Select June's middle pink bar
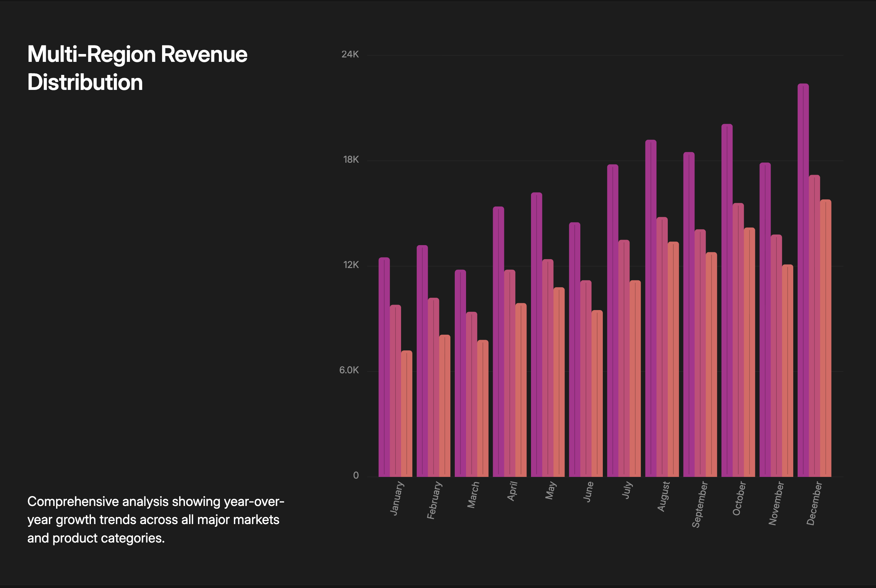This screenshot has height=588, width=876. pyautogui.click(x=586, y=378)
